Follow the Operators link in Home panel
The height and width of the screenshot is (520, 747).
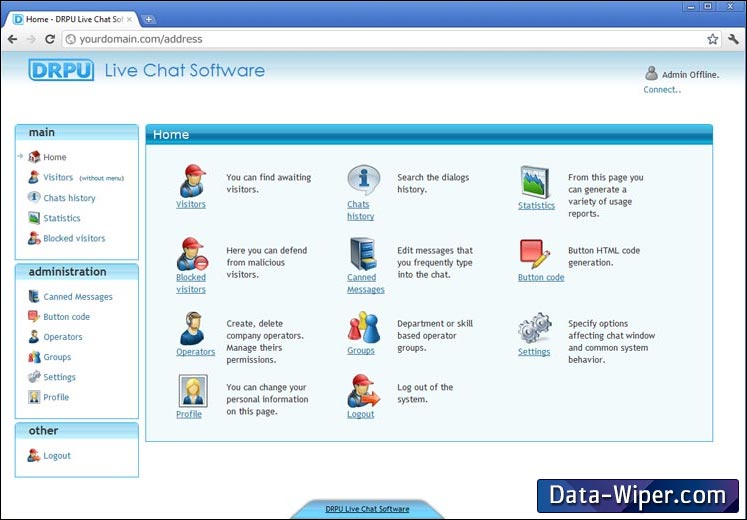[196, 351]
